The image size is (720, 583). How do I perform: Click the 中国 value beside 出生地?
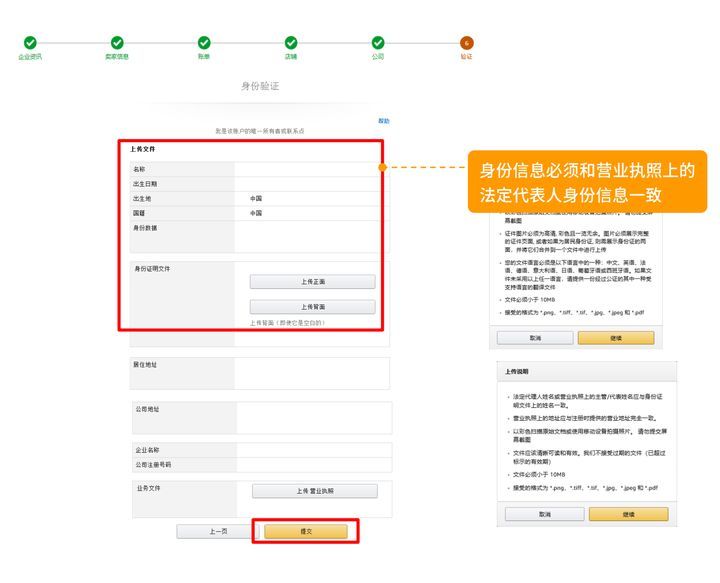pyautogui.click(x=256, y=198)
